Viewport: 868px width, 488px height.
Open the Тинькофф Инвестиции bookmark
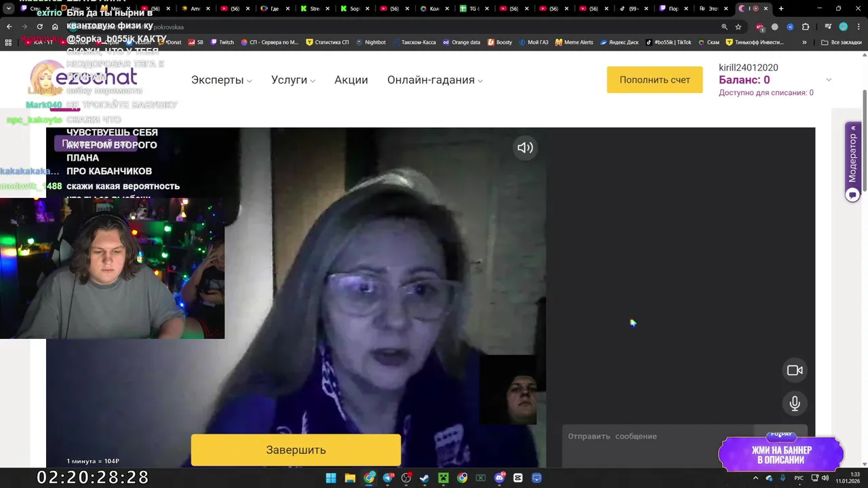pos(754,42)
